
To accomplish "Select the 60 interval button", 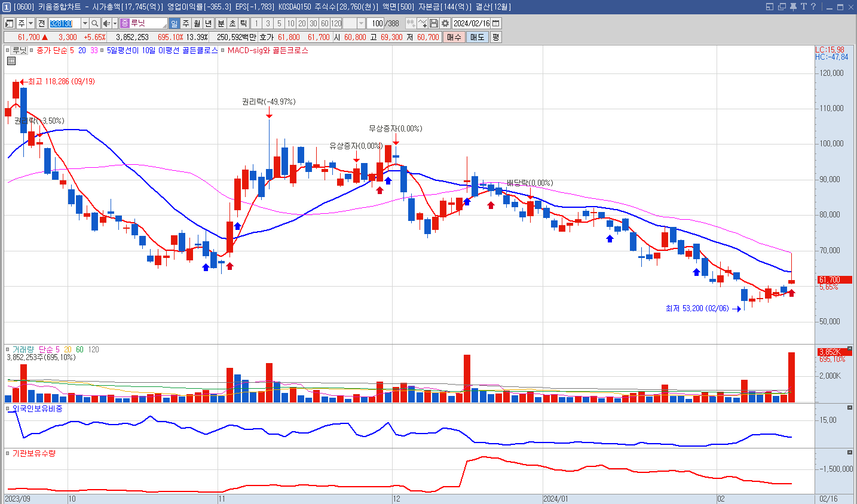I will click(x=325, y=23).
